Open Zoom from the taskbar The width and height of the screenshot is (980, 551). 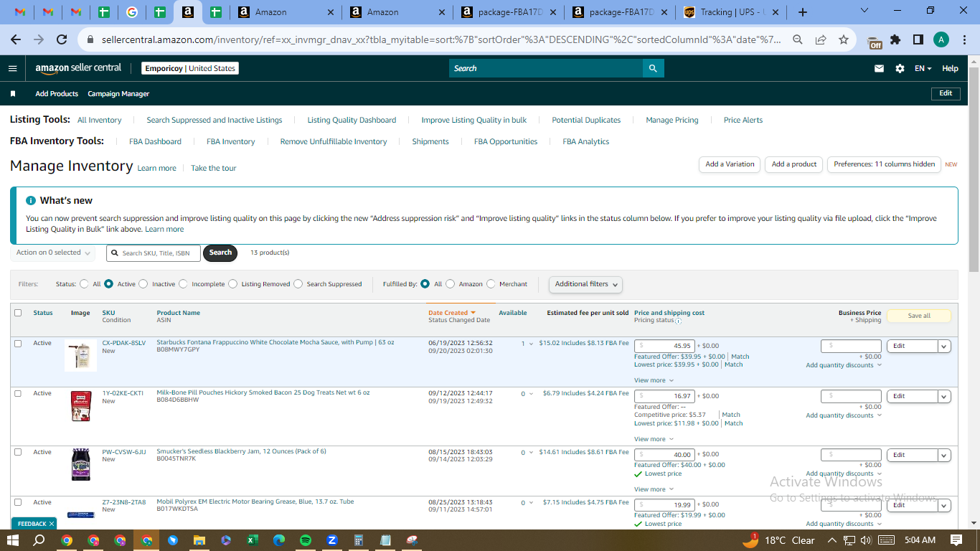click(x=332, y=540)
